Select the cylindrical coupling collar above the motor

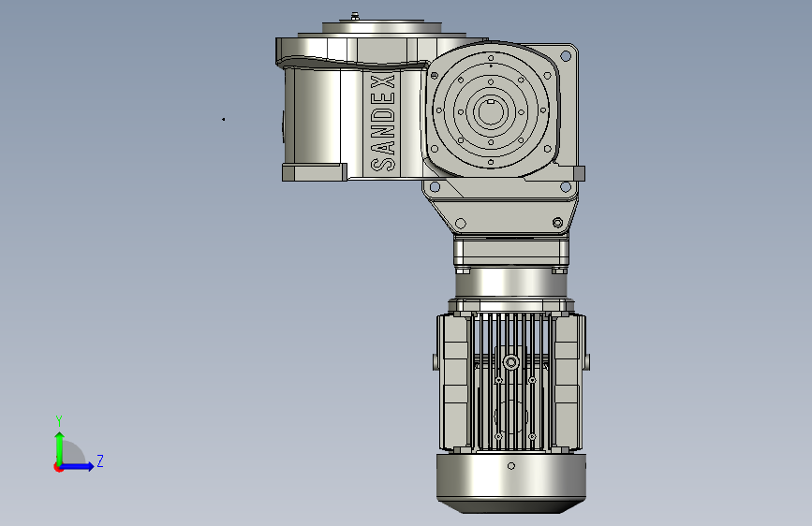[x=511, y=282]
